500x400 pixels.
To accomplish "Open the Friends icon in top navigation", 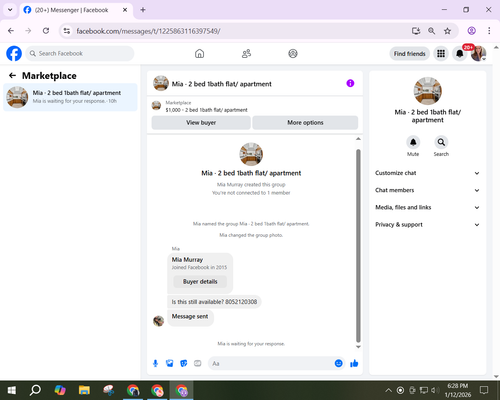I will (246, 53).
